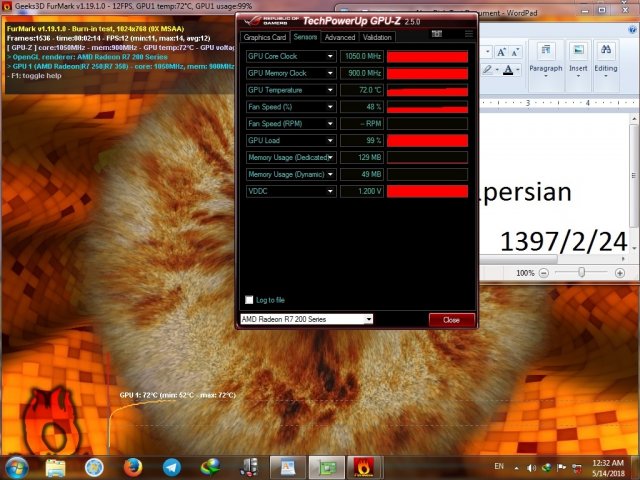Click the GPU Temperature red graph bar

(x=427, y=90)
